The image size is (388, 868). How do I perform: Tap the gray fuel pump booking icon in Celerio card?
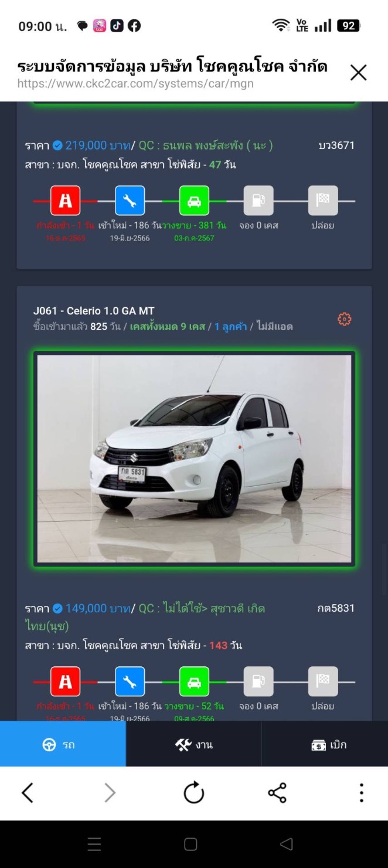(x=258, y=681)
